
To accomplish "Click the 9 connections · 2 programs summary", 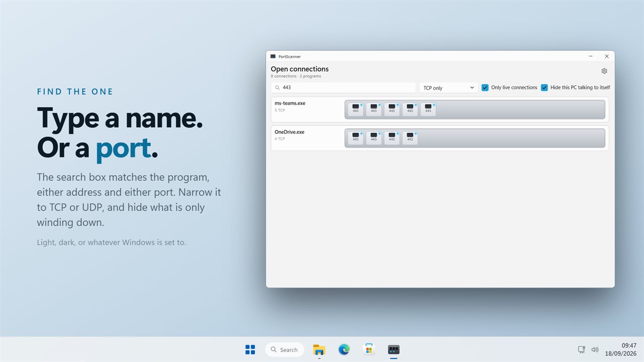I will tap(296, 76).
